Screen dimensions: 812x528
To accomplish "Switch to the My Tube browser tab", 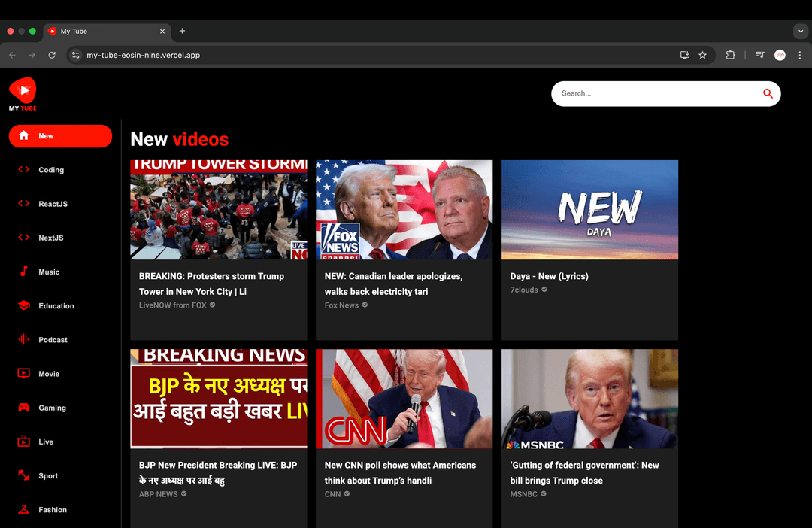I will (106, 31).
